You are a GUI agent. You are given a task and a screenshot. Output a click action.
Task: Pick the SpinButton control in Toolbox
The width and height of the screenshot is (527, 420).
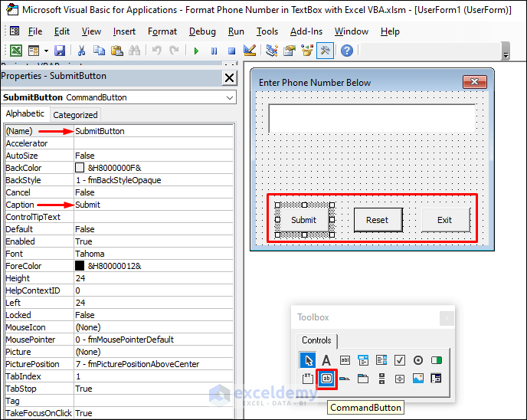click(x=400, y=379)
